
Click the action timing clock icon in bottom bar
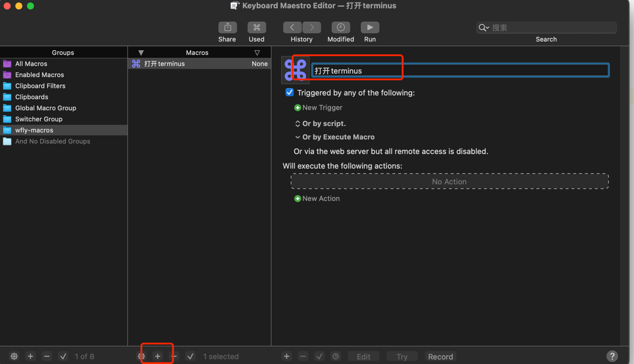tap(336, 356)
